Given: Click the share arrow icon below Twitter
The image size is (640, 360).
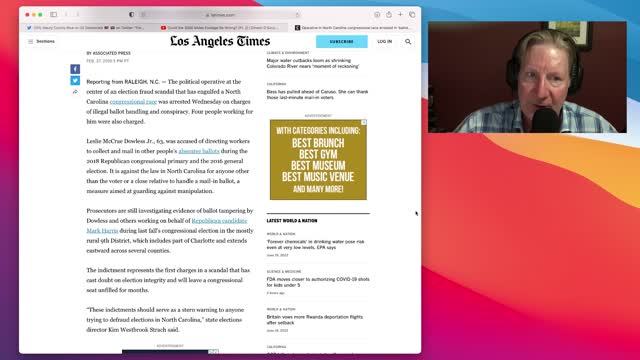Looking at the screenshot, I should point(75,92).
